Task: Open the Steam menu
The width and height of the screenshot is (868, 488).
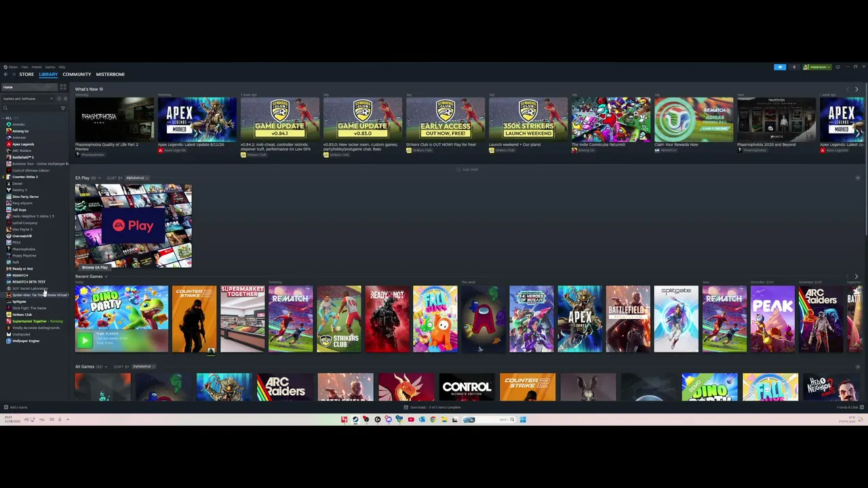Action: [14, 67]
